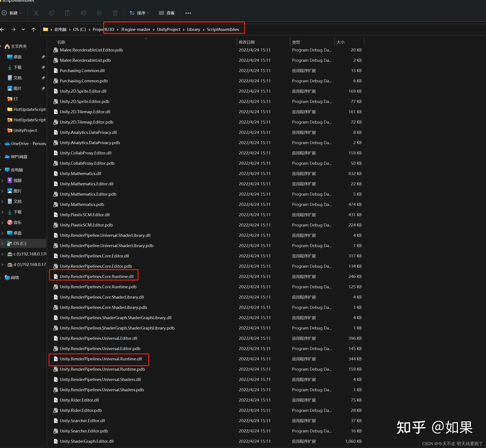Viewport: 486px width, 448px height.
Task: Click the address bar folder icon
Action: click(45, 29)
